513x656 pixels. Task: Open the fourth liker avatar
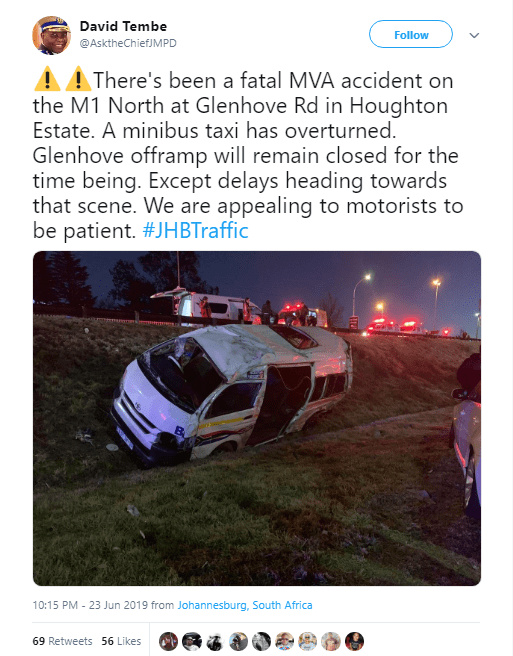(x=239, y=641)
